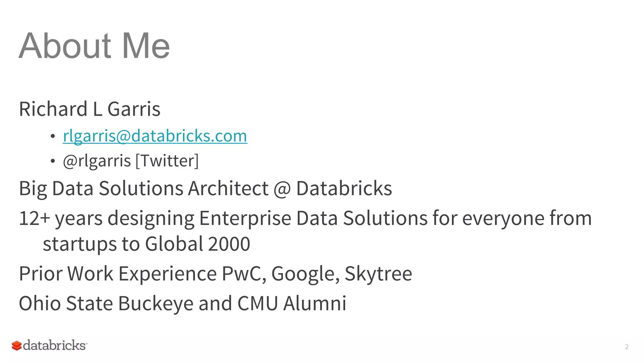Click the About Me slide title
This screenshot has height=362, width=644.
[94, 46]
